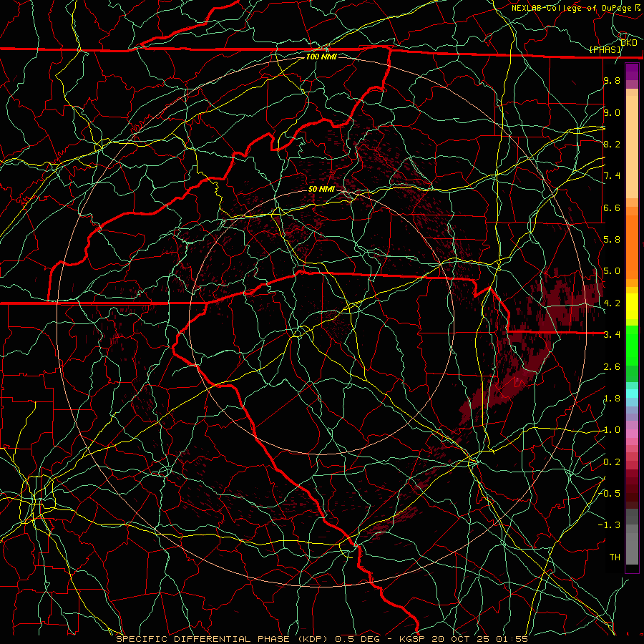This screenshot has height=644, width=644.
Task: Click the peach swatch in color scale
Action: pyautogui.click(x=632, y=148)
